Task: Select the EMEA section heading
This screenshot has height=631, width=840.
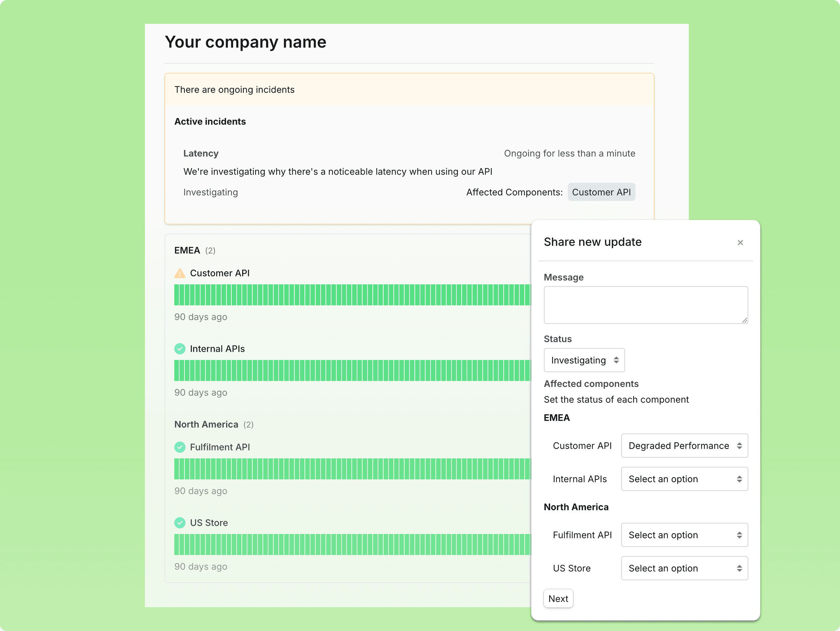Action: tap(187, 250)
